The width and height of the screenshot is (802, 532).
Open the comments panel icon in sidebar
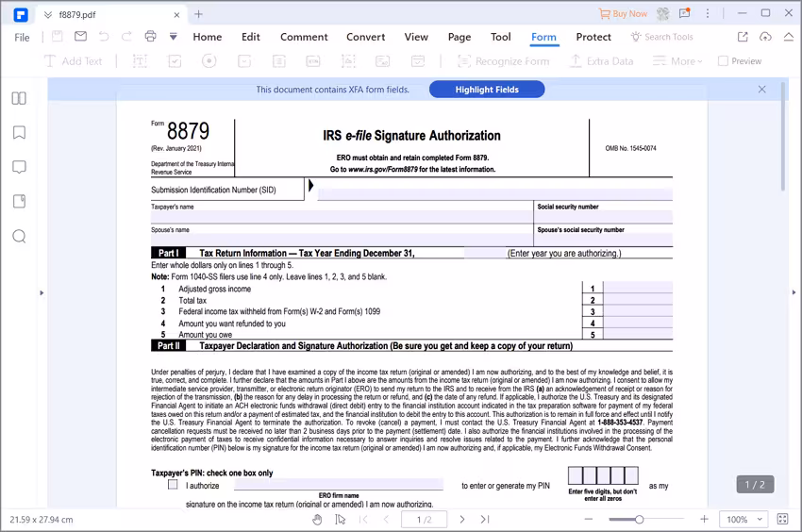coord(19,167)
